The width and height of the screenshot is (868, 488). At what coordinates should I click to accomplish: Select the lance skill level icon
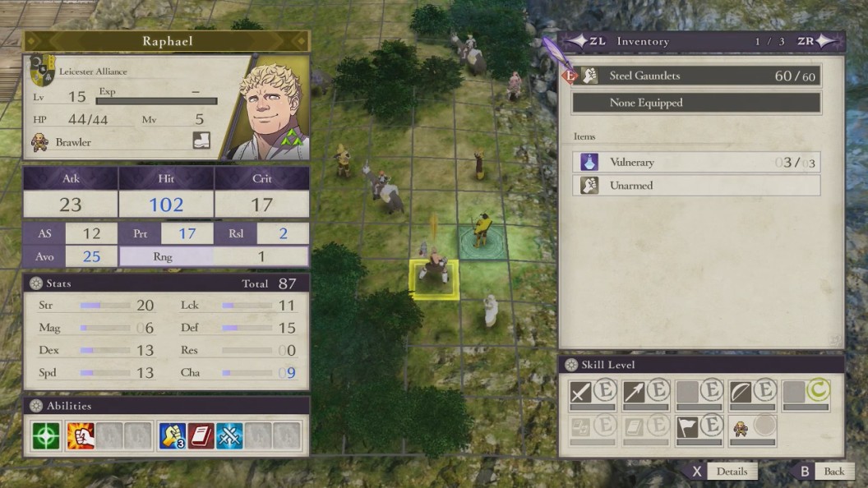[x=634, y=392]
